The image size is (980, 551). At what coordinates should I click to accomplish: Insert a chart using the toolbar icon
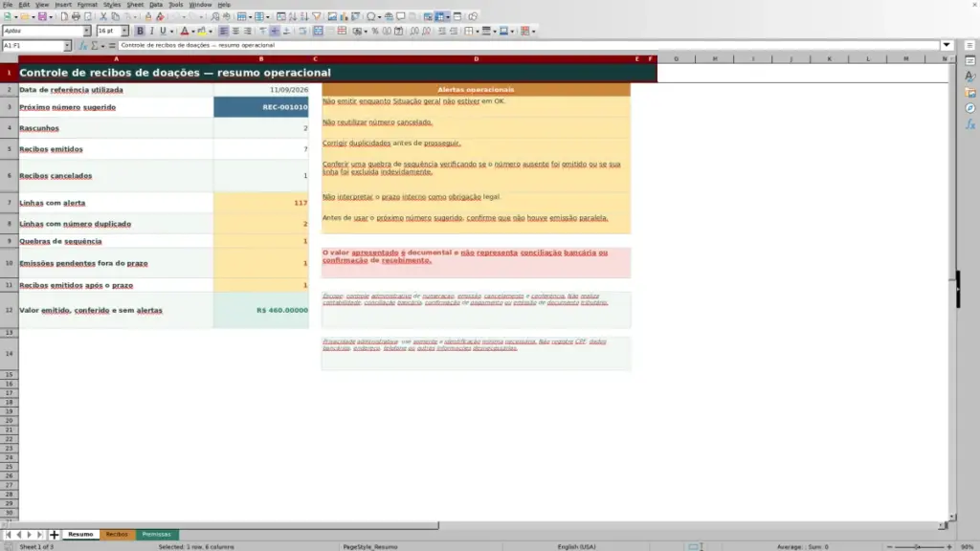[344, 17]
